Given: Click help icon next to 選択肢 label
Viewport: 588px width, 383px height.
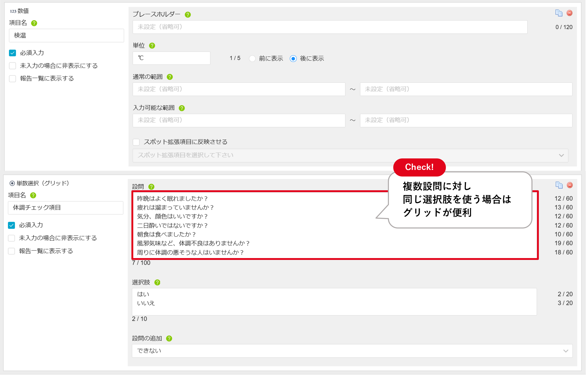Looking at the screenshot, I should point(157,283).
